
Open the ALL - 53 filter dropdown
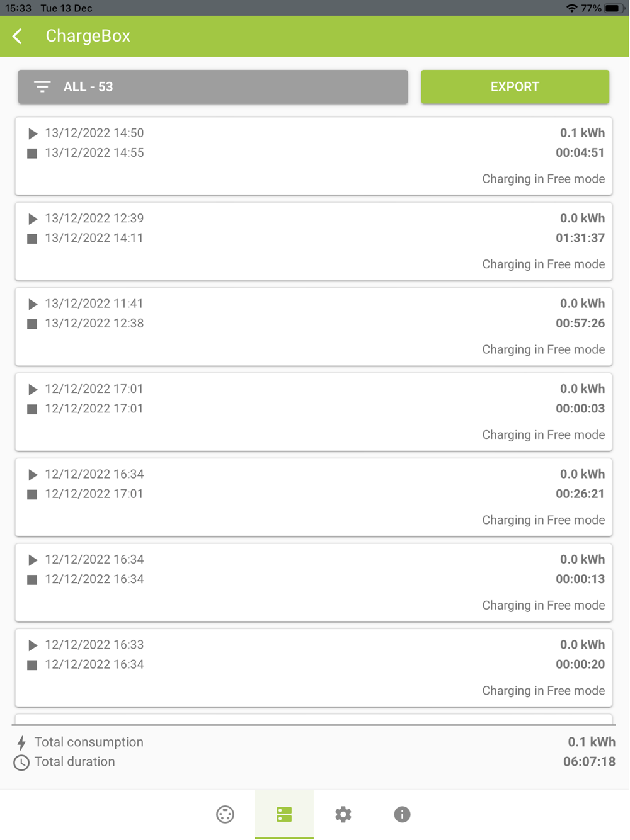[213, 87]
